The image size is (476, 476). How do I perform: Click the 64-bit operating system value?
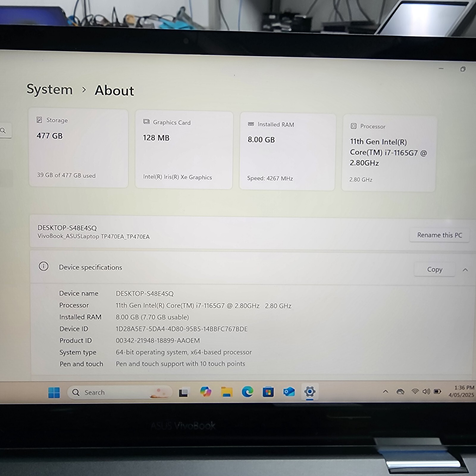pos(184,352)
